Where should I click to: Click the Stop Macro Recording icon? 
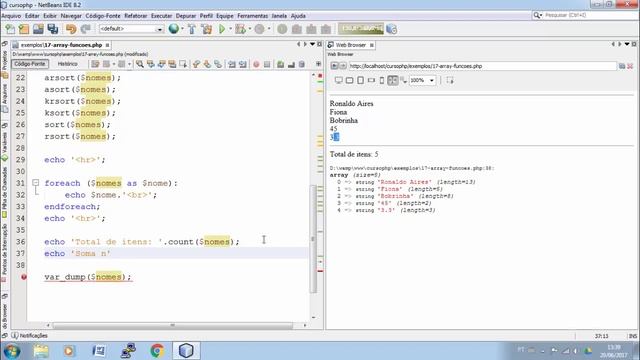pos(267,64)
